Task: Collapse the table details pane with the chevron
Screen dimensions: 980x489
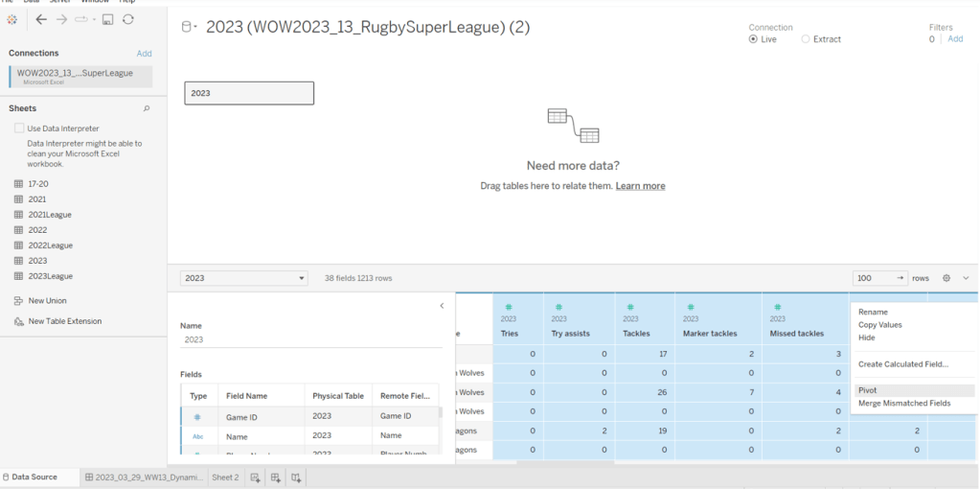Action: [x=442, y=306]
